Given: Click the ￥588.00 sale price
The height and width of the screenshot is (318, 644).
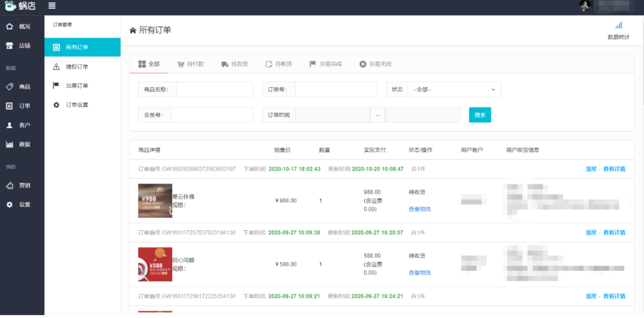Looking at the screenshot, I should pos(286,264).
